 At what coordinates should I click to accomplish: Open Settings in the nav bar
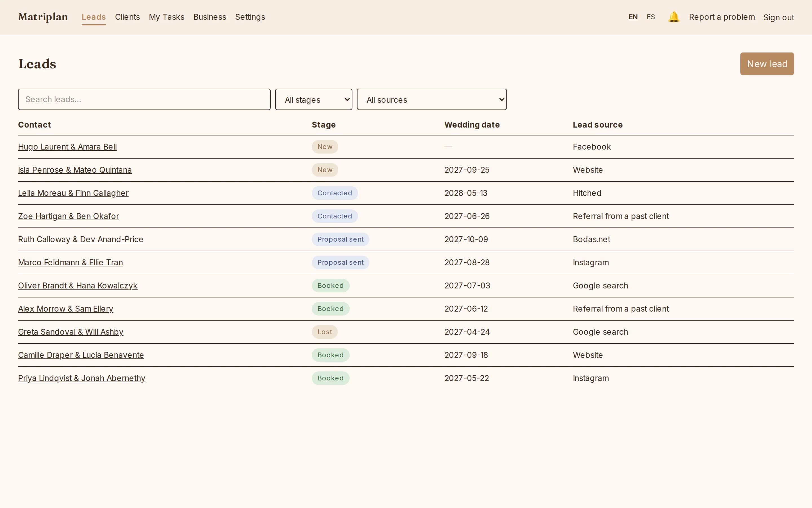point(250,17)
